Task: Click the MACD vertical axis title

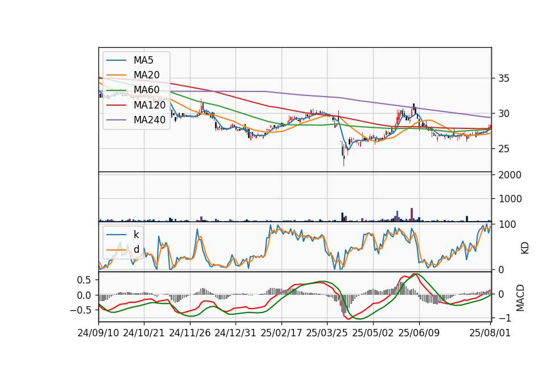Action: [x=520, y=298]
